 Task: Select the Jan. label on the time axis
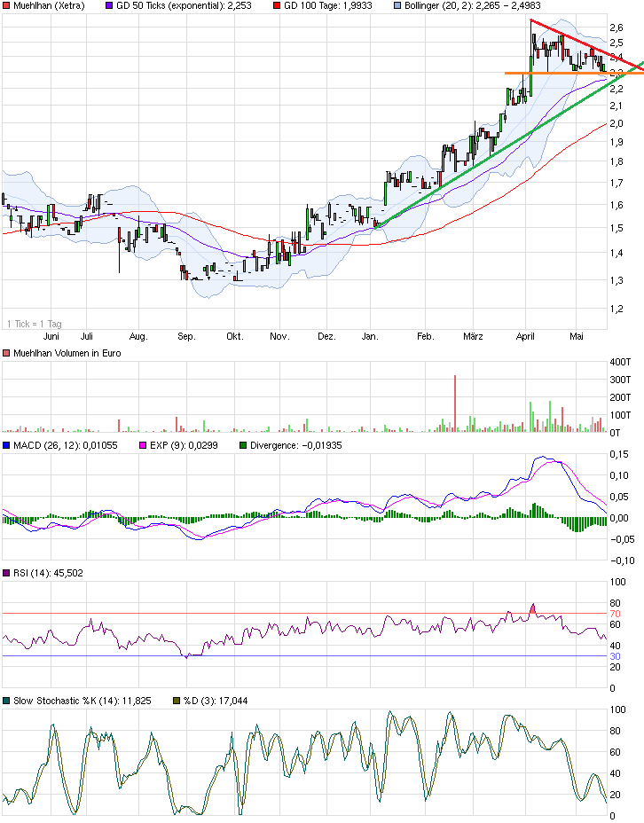pyautogui.click(x=371, y=337)
